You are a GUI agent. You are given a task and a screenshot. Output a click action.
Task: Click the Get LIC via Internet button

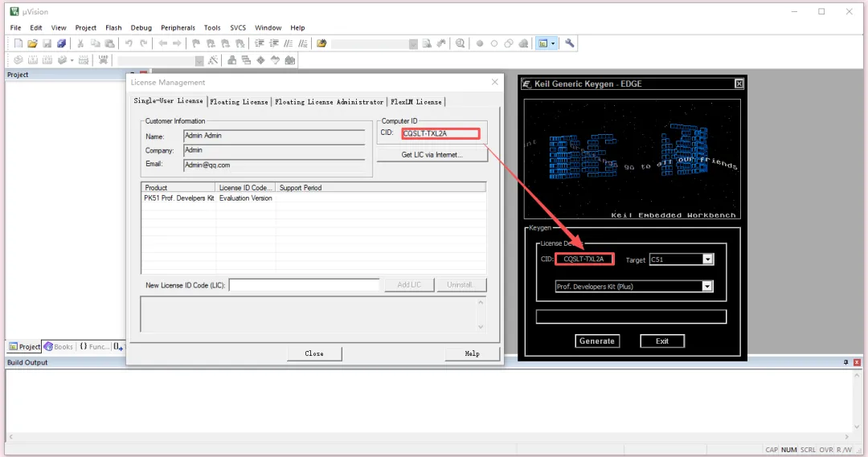click(x=432, y=154)
